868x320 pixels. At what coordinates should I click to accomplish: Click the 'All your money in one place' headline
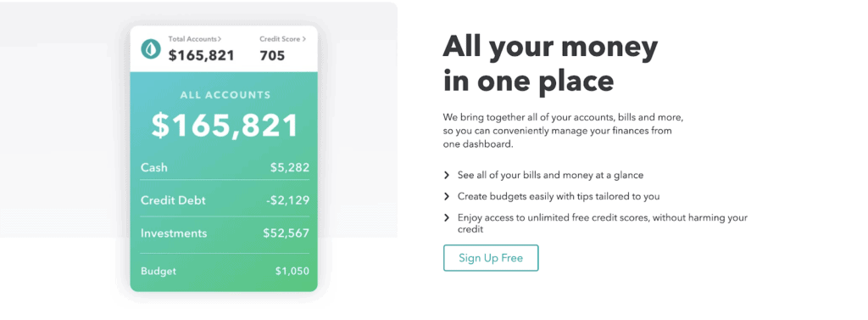coord(550,64)
